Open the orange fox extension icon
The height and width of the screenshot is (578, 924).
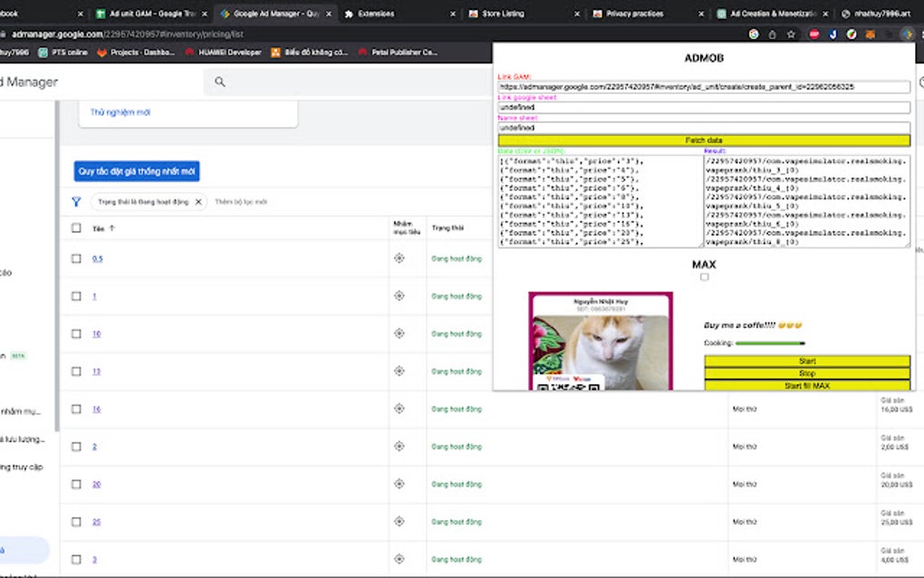[871, 34]
